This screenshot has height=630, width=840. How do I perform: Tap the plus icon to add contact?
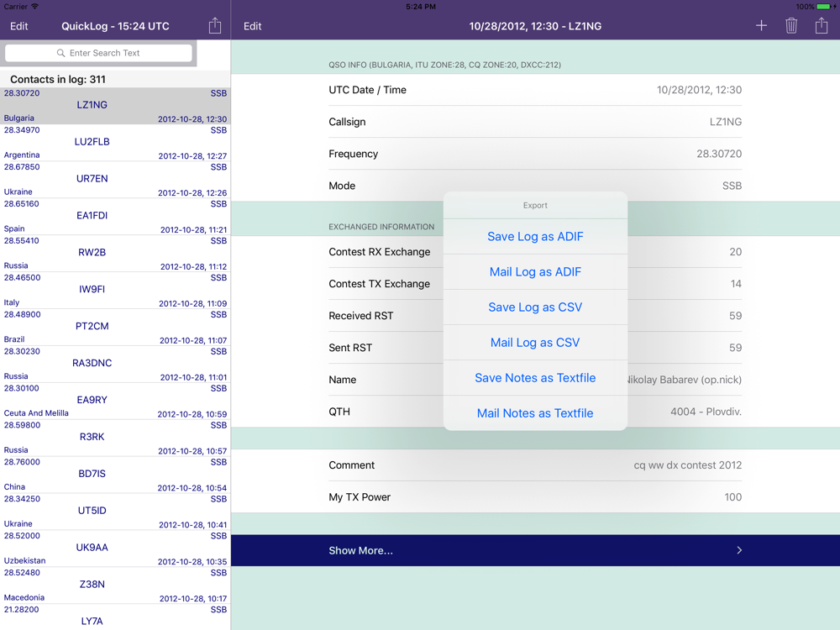(761, 26)
